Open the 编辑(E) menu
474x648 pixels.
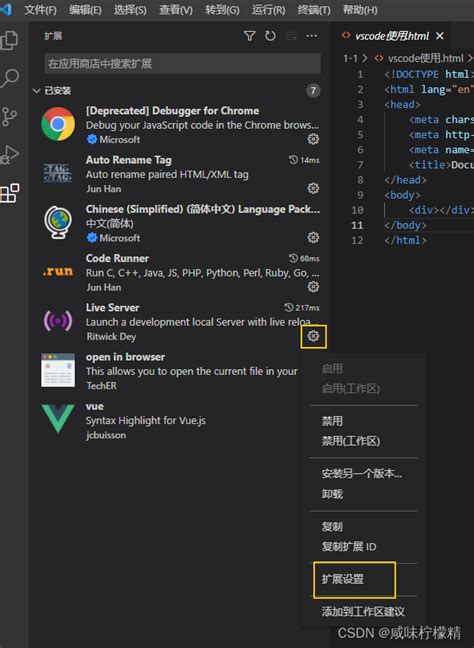86,10
